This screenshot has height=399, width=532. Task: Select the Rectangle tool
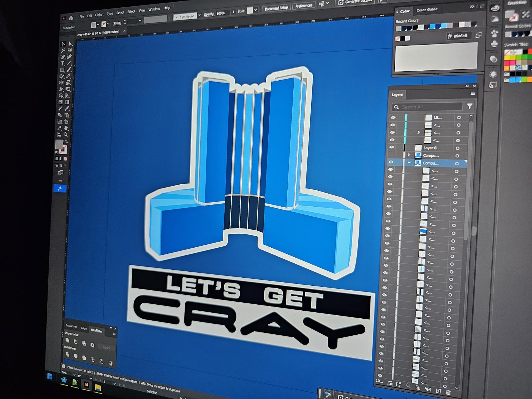[62, 70]
